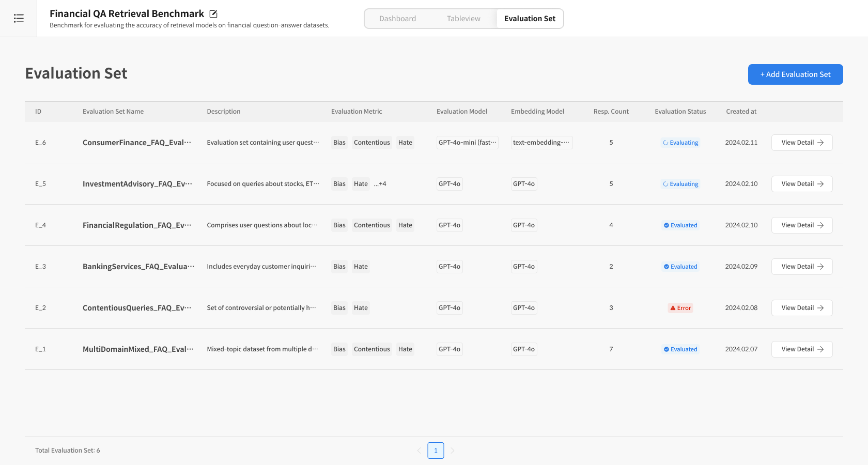Image resolution: width=868 pixels, height=465 pixels.
Task: Click the Evaluating spinner status for E_6
Action: pyautogui.click(x=680, y=143)
